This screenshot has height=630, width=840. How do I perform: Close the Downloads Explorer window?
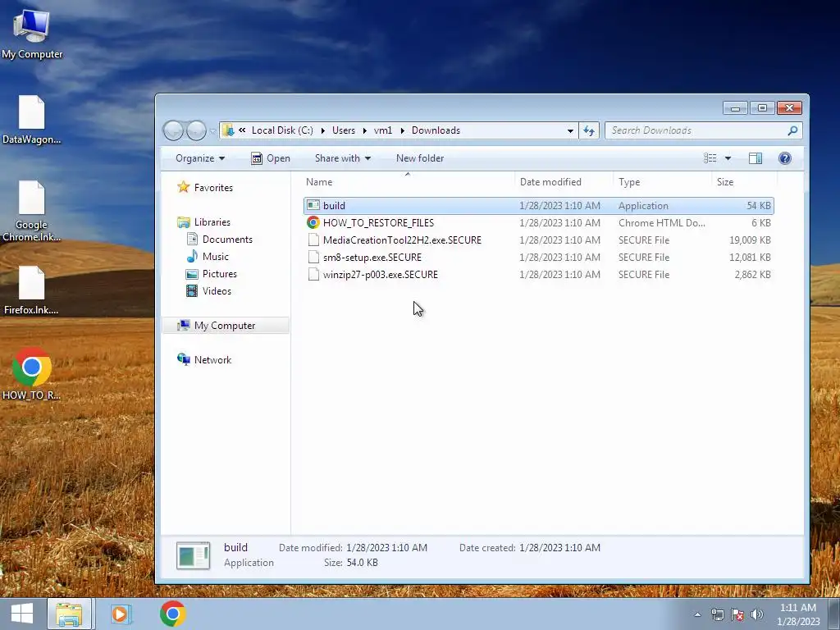[789, 107]
